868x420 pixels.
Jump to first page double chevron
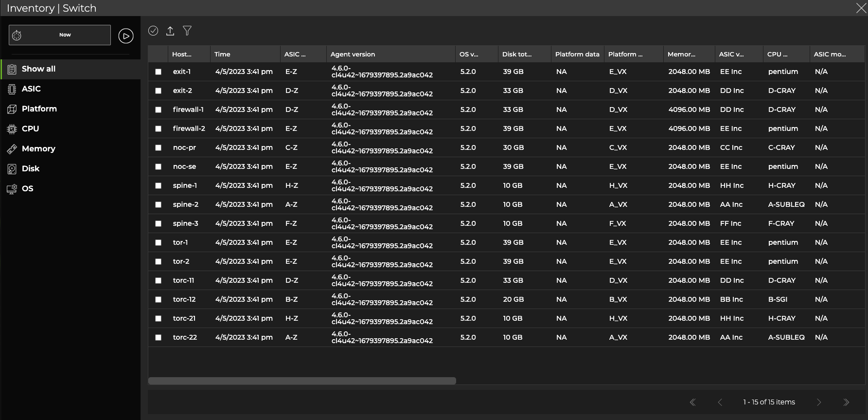click(693, 402)
